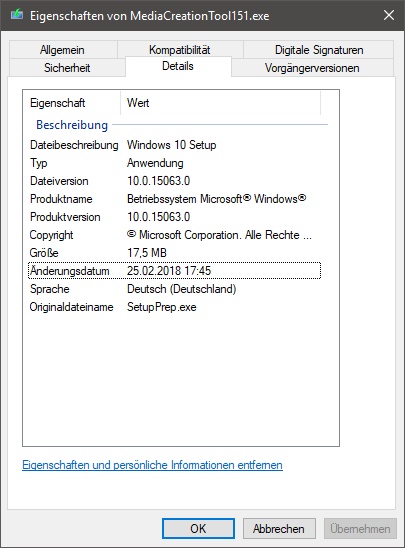Select the Originaldateiname row
Image resolution: width=405 pixels, height=548 pixels.
click(174, 307)
